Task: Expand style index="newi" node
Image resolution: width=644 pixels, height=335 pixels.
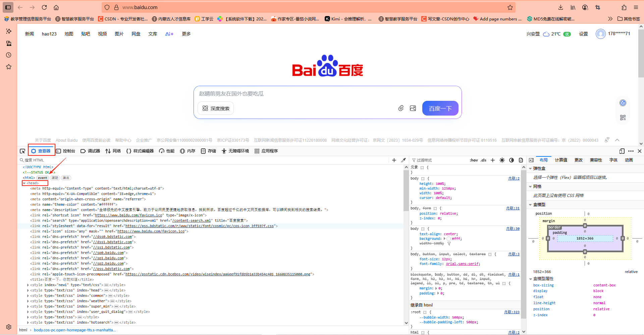Action: click(x=28, y=285)
